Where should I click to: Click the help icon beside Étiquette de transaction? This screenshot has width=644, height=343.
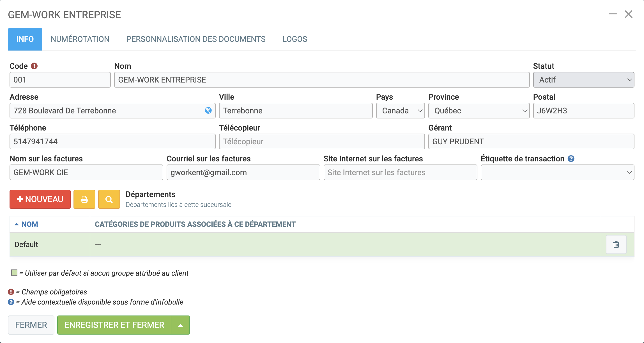click(x=571, y=159)
